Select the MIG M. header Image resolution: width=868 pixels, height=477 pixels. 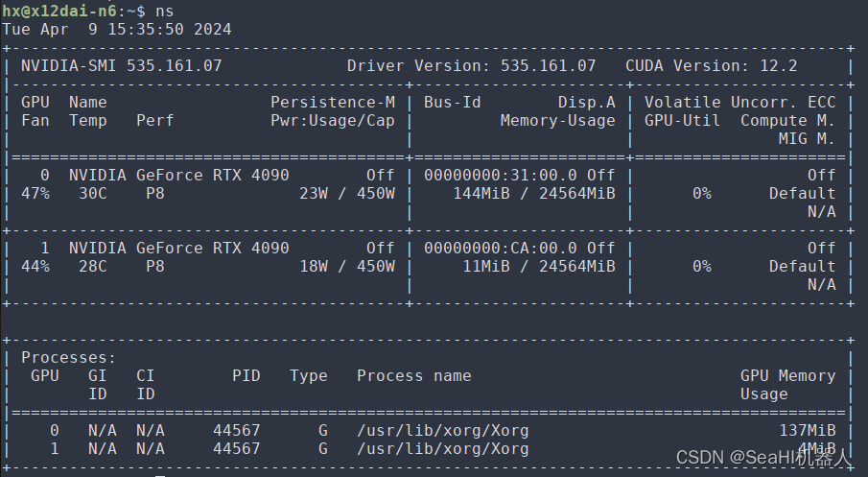pos(807,139)
